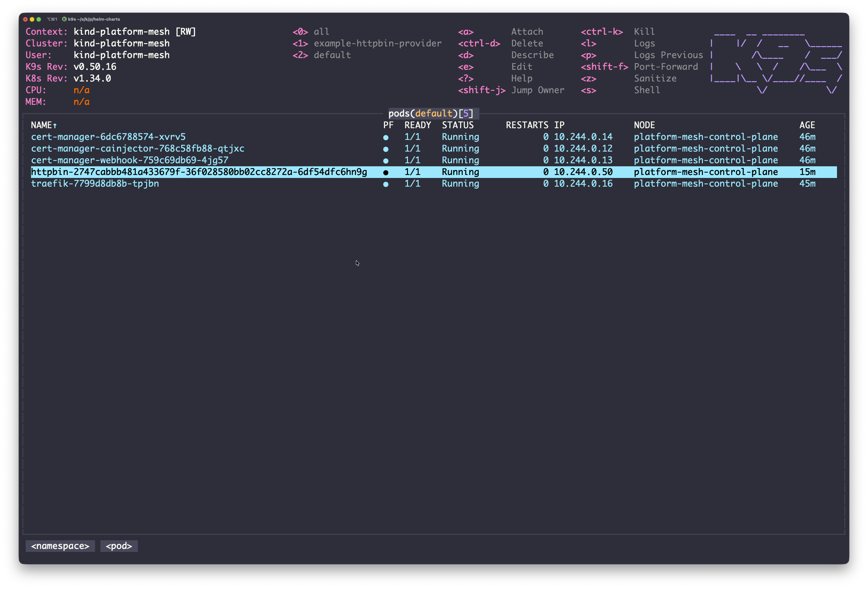
Task: Click the PF dot next to traefik-7799d8db8b-tpjbn
Action: point(386,184)
